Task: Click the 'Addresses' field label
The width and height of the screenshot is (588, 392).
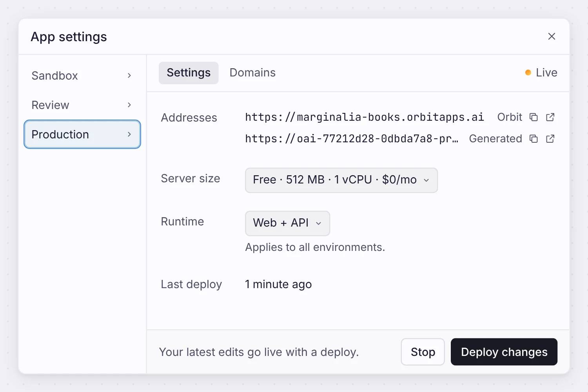Action: click(189, 118)
